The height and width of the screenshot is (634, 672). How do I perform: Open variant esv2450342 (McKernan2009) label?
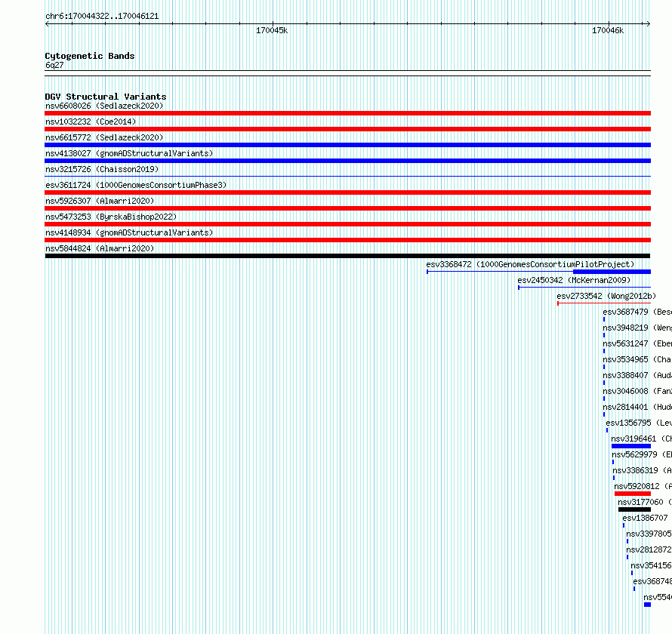click(x=574, y=280)
